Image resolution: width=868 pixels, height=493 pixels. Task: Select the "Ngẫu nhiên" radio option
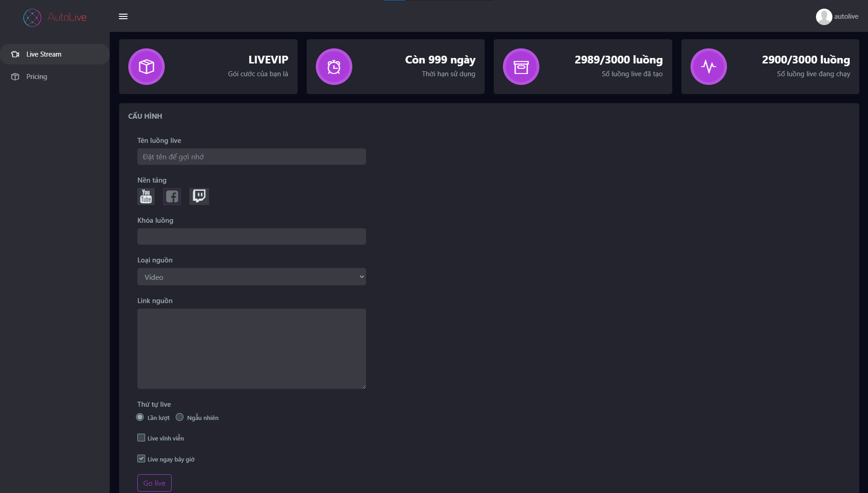coord(180,417)
